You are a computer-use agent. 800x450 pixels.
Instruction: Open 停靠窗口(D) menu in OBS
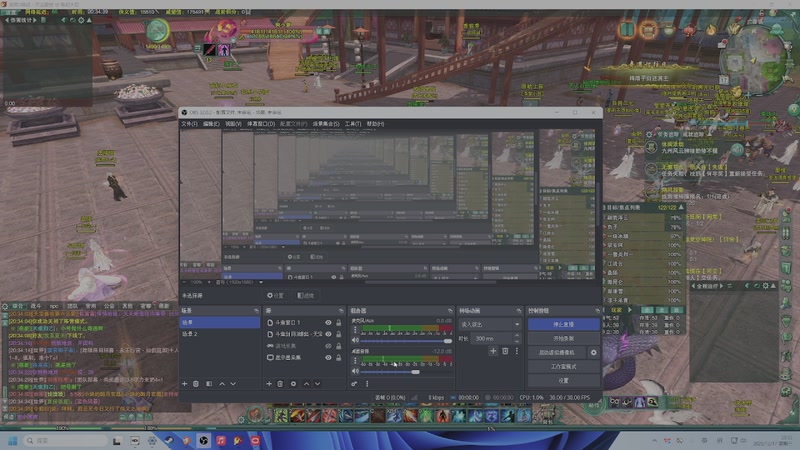tap(261, 124)
